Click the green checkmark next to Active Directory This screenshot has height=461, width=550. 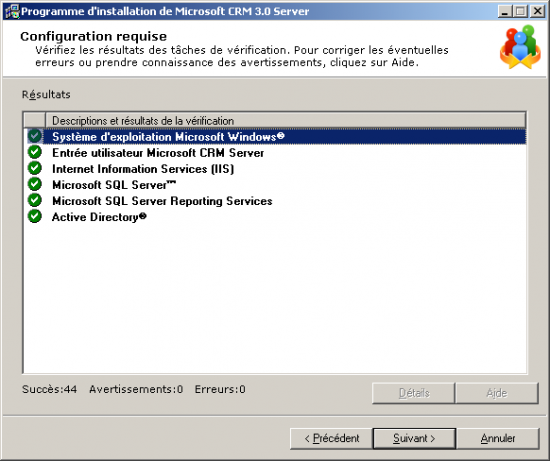pyautogui.click(x=35, y=216)
